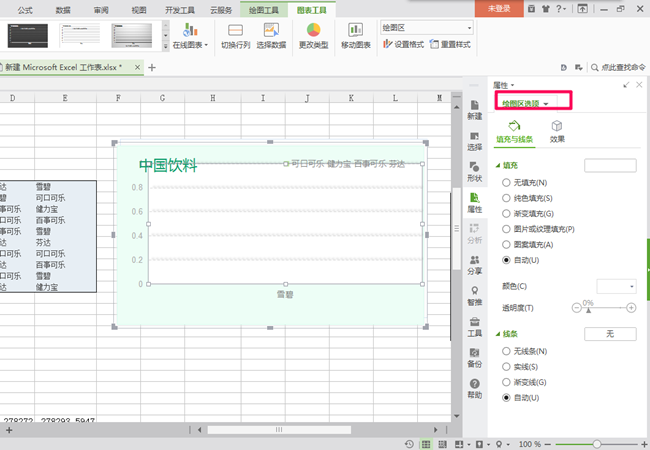Click the zoom out minus icon

point(548,444)
